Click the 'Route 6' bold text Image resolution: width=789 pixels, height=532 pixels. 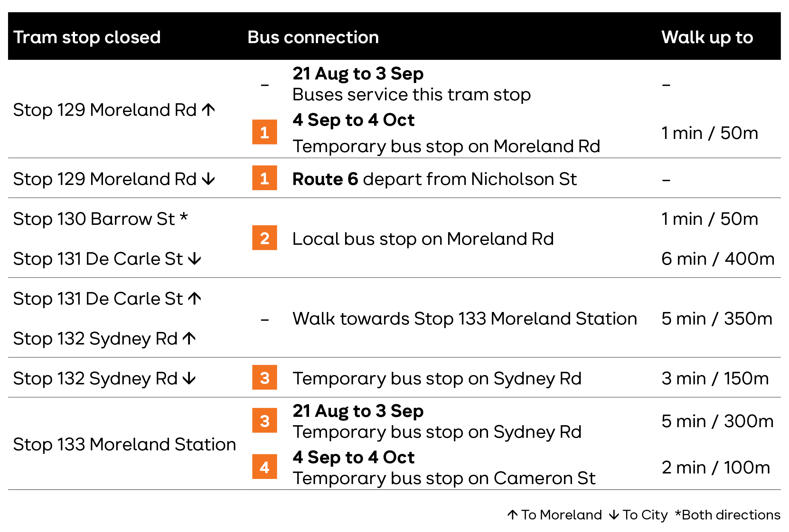click(325, 179)
